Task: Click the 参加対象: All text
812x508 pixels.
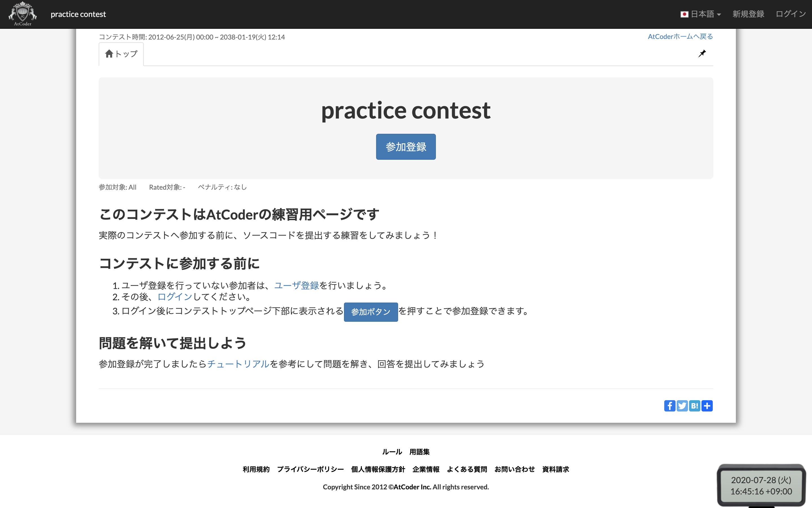Action: click(118, 187)
